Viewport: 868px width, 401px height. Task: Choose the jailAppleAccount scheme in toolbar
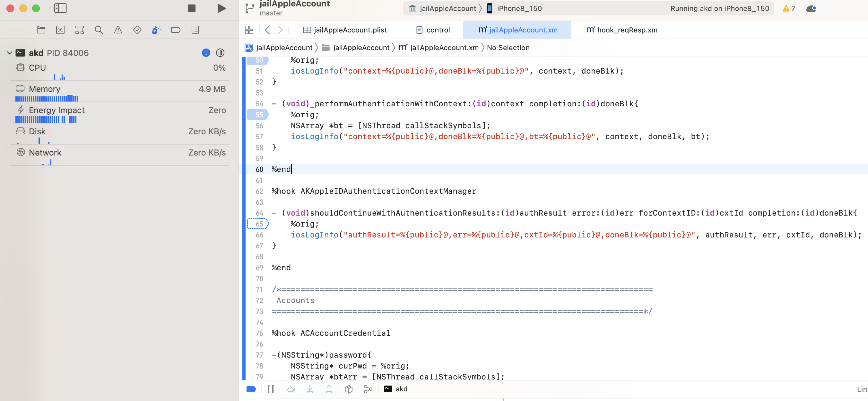(x=442, y=8)
